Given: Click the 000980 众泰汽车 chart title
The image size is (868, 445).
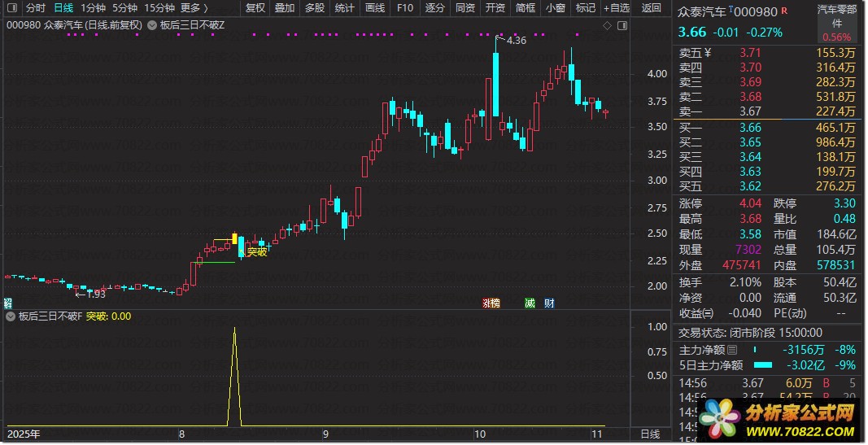Looking at the screenshot, I should pos(74,25).
